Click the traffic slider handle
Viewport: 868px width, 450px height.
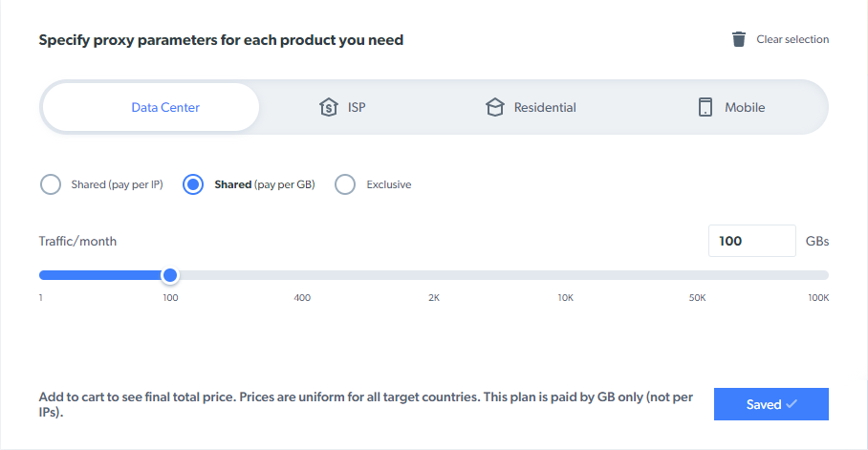click(x=170, y=275)
